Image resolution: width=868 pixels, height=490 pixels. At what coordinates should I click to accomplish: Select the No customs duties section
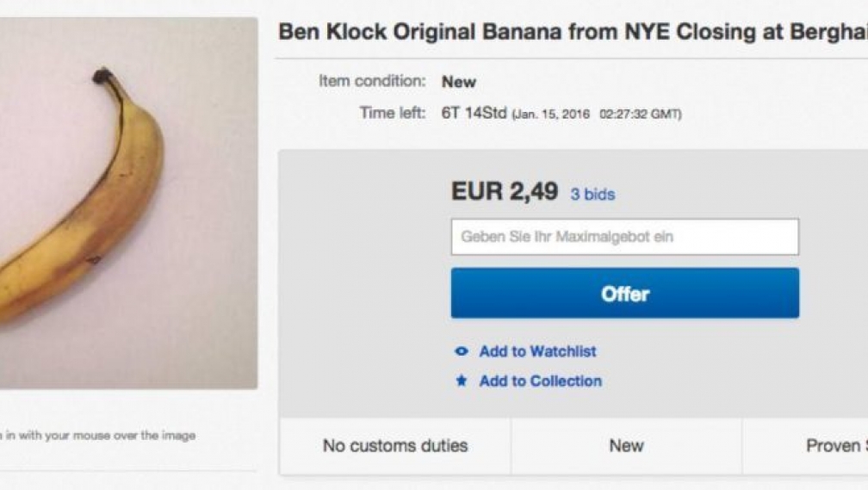pyautogui.click(x=395, y=446)
